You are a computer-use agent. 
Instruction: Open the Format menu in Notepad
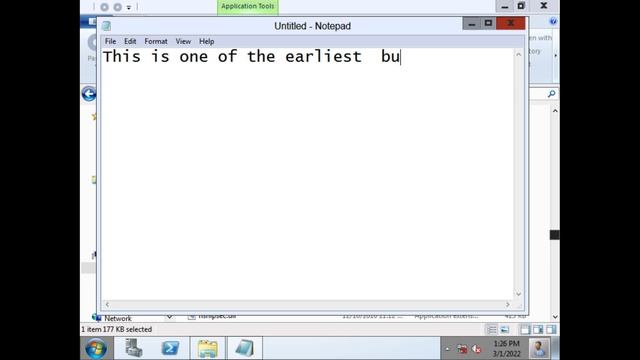pyautogui.click(x=156, y=41)
